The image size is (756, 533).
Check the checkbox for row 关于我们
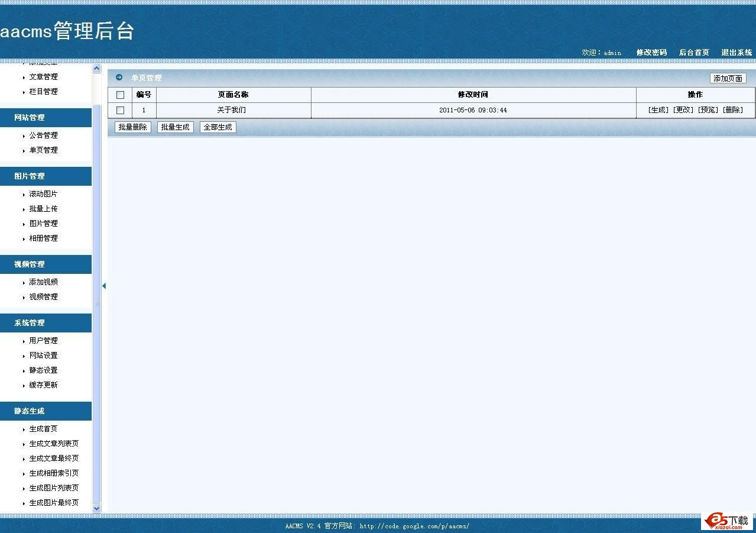coord(121,110)
